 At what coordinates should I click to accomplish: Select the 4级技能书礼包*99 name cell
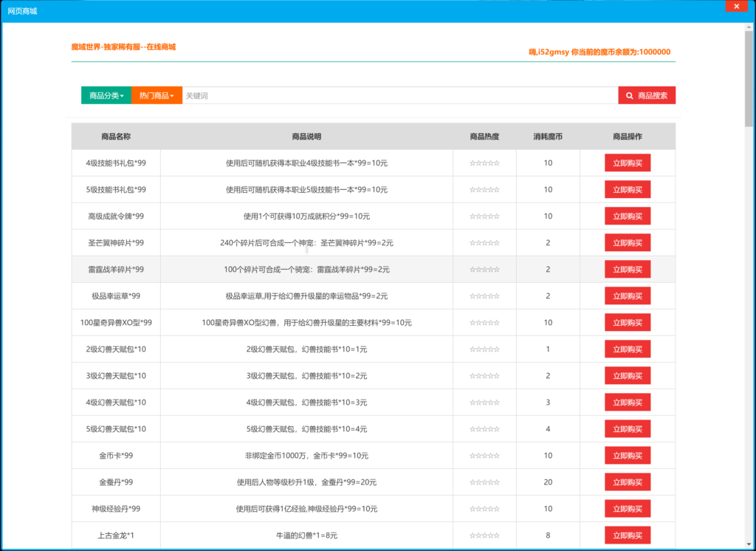[x=116, y=163]
